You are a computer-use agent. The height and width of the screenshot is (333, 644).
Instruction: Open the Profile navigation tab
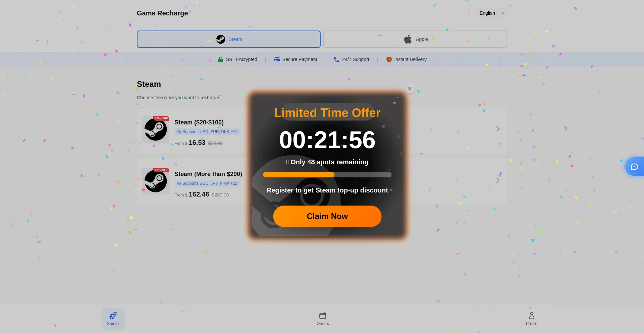532,319
